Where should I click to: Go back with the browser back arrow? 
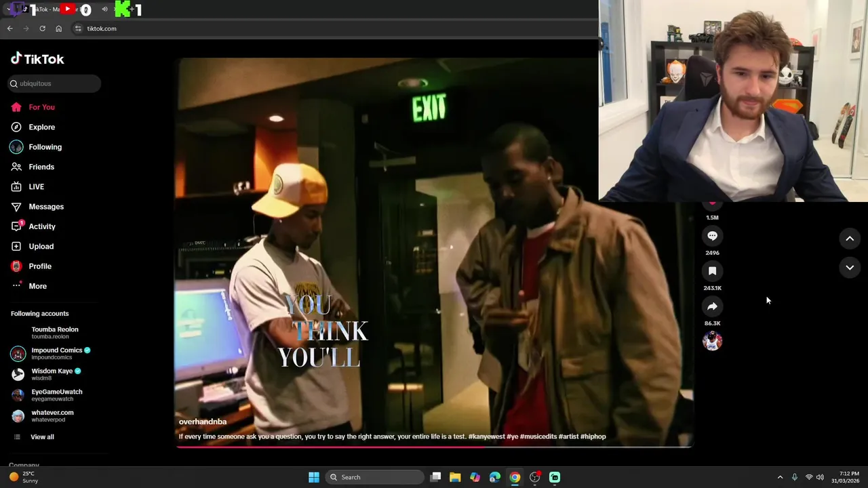click(x=9, y=28)
